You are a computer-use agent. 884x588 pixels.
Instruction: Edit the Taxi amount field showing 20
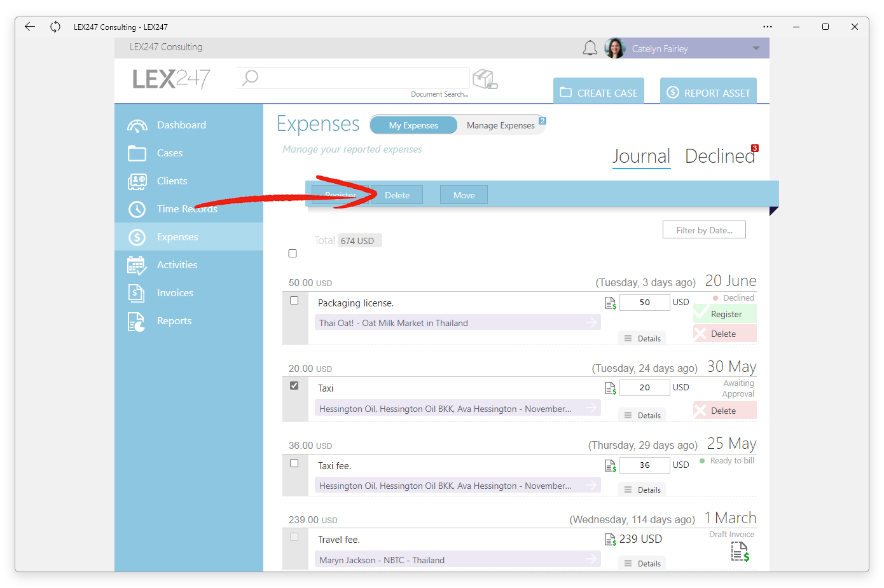(x=644, y=388)
